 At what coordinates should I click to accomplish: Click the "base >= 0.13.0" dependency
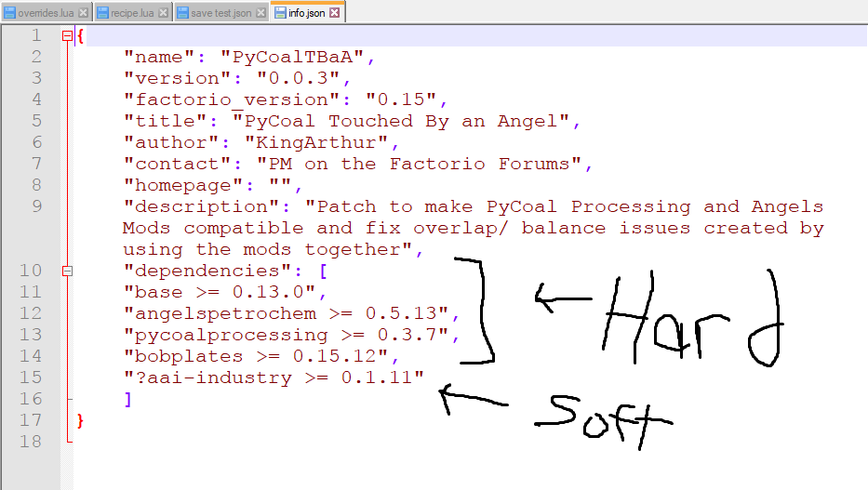(x=220, y=292)
